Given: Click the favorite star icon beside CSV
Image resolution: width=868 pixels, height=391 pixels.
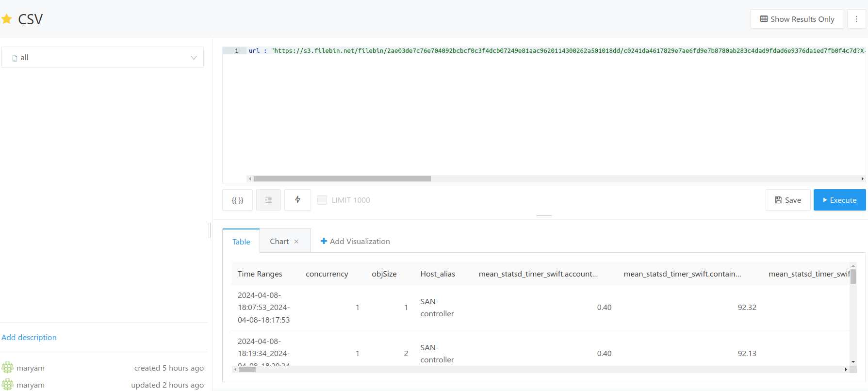Looking at the screenshot, I should point(7,19).
